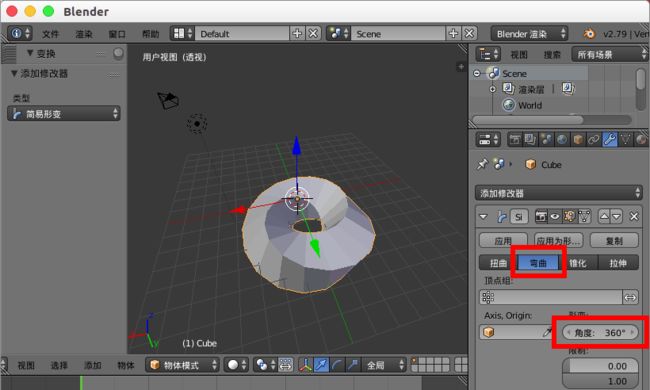
Task: Open the Render camera properties tab
Action: click(515, 140)
